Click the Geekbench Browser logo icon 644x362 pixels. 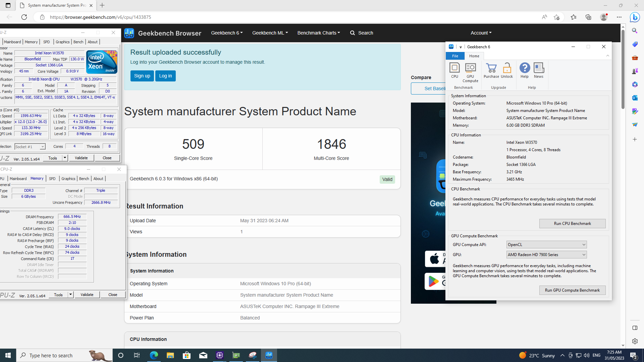pyautogui.click(x=129, y=33)
